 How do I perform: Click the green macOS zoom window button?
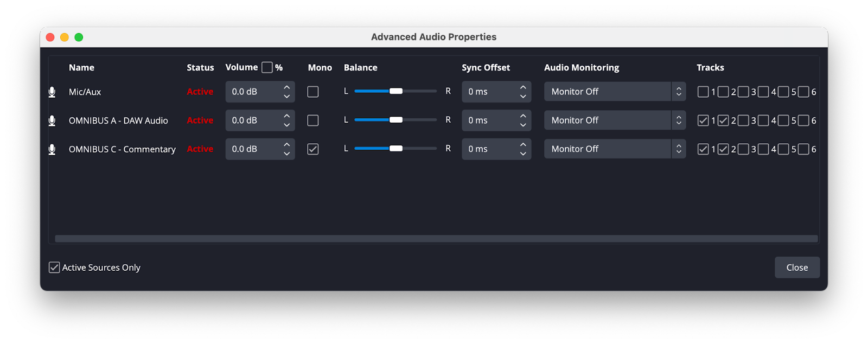tap(79, 37)
